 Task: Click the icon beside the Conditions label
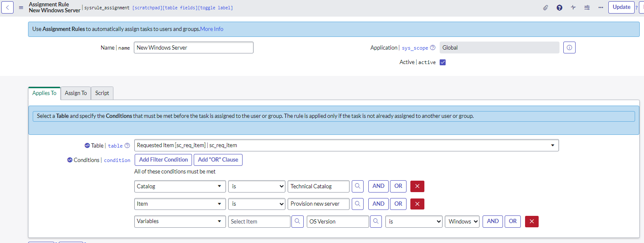70,160
